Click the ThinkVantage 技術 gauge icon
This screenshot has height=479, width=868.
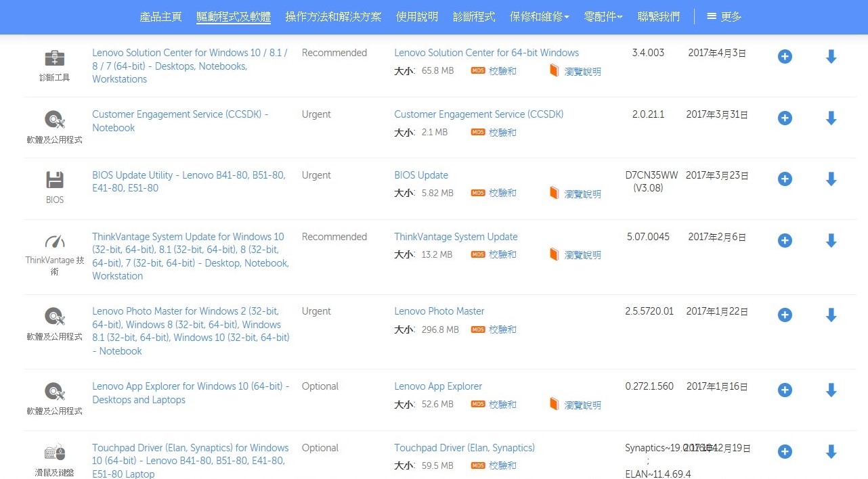[x=55, y=242]
